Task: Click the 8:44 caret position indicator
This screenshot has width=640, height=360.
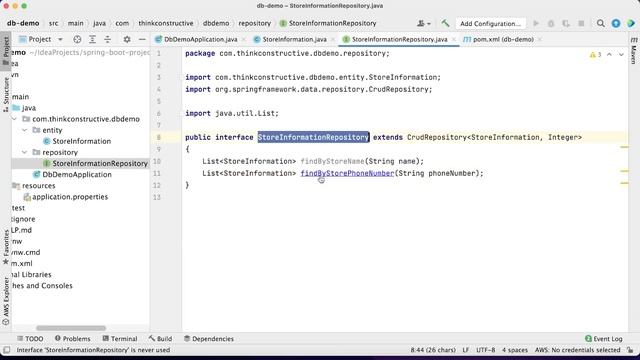Action: (433, 350)
